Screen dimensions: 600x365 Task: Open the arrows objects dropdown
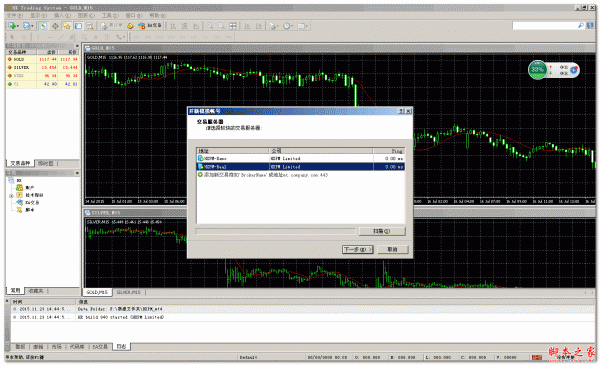click(x=120, y=37)
